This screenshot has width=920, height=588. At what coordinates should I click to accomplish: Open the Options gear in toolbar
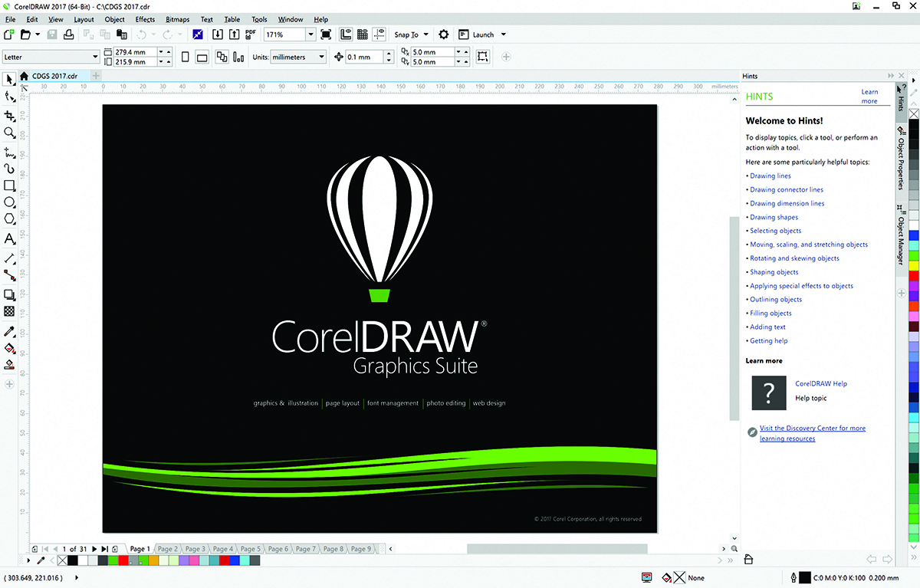(443, 34)
